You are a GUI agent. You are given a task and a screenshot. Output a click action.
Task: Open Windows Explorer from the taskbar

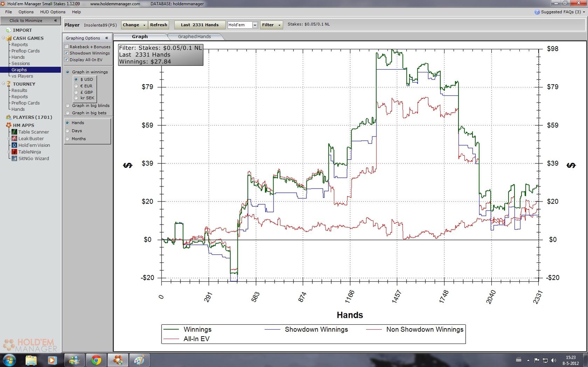point(31,360)
